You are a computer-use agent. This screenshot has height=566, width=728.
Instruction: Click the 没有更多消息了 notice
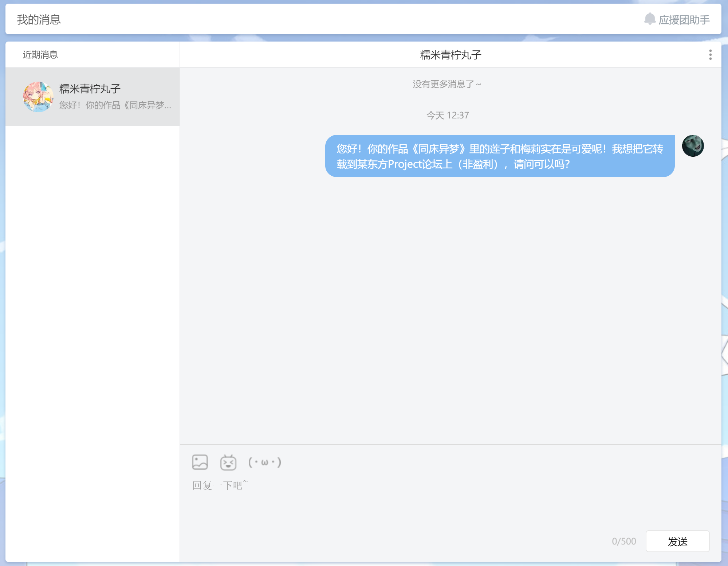[447, 84]
